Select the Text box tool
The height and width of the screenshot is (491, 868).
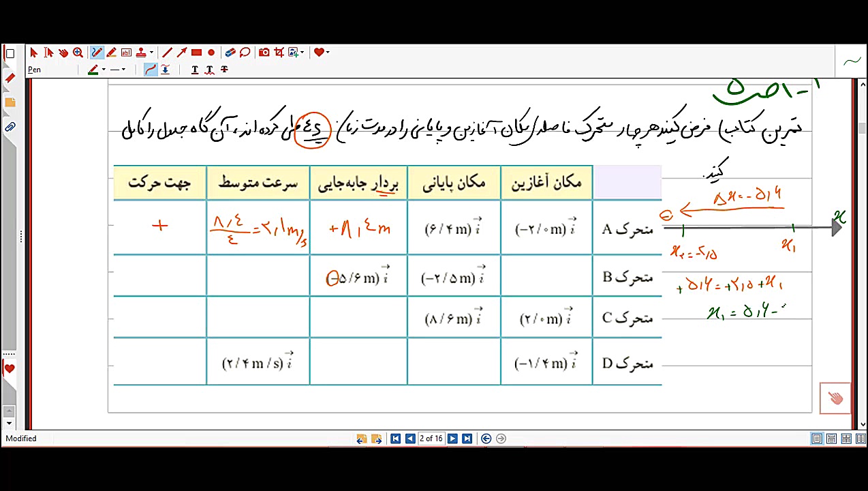tap(126, 52)
